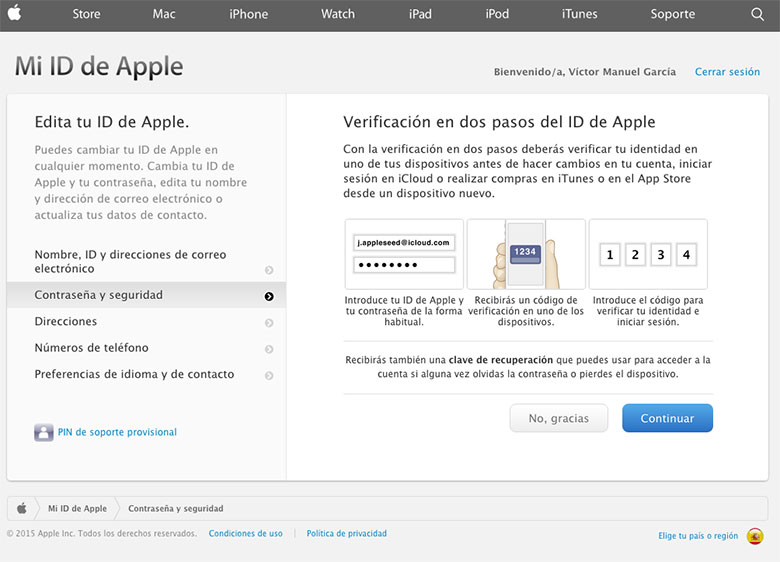780x562 pixels.
Task: Go to the iPhone section
Action: (248, 14)
